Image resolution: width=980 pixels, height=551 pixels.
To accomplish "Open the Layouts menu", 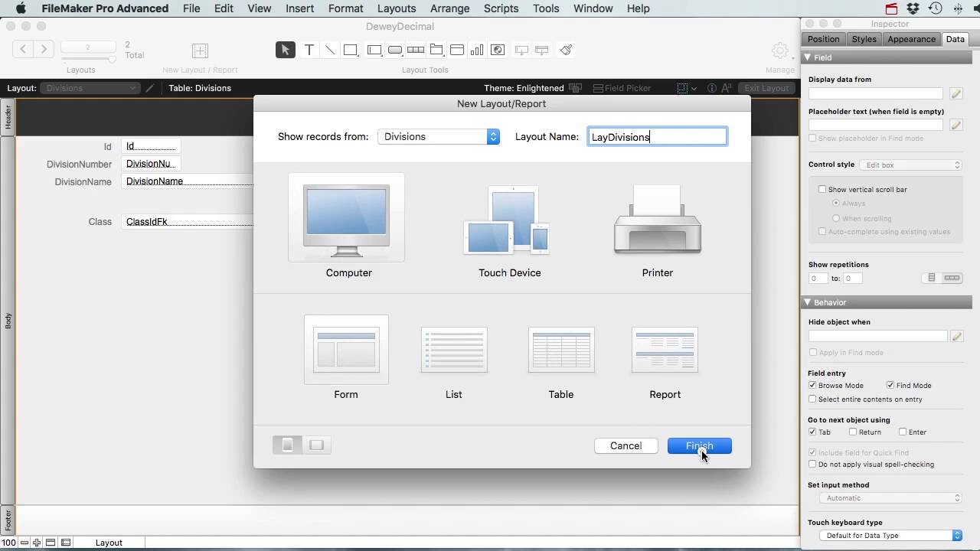I will (397, 8).
